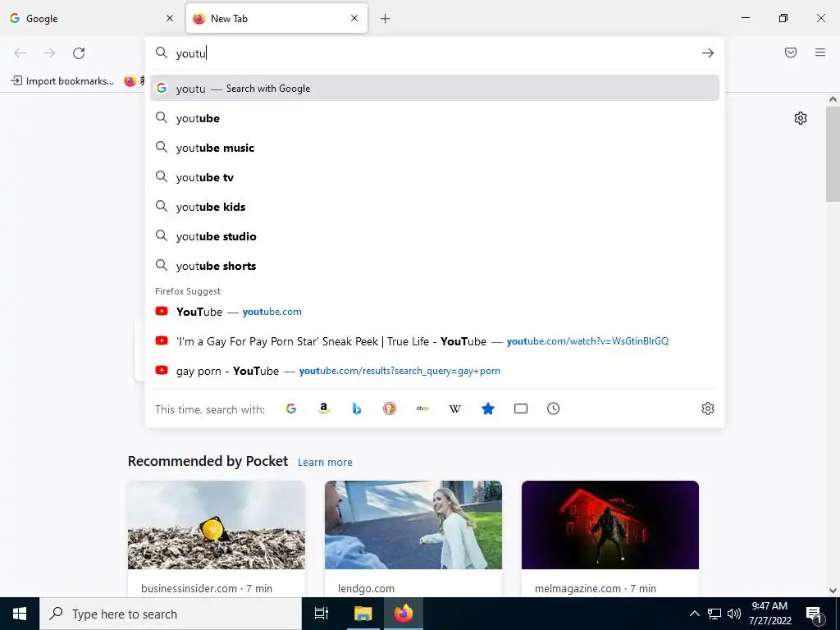Show hidden system tray icons
Image resolution: width=840 pixels, height=630 pixels.
(x=694, y=614)
